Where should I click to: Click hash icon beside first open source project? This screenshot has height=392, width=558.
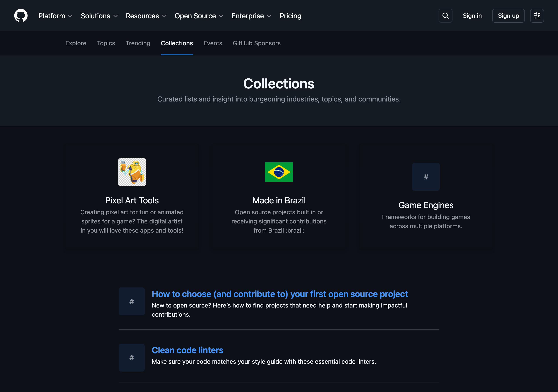[131, 301]
